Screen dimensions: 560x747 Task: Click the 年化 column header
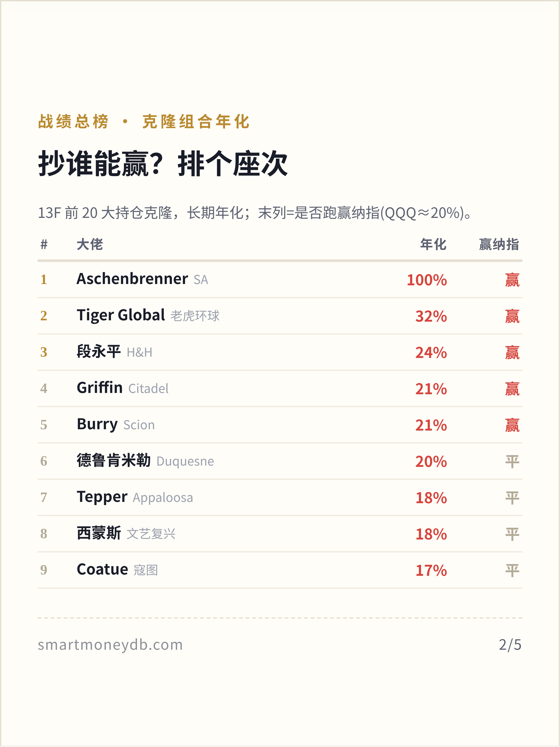433,244
